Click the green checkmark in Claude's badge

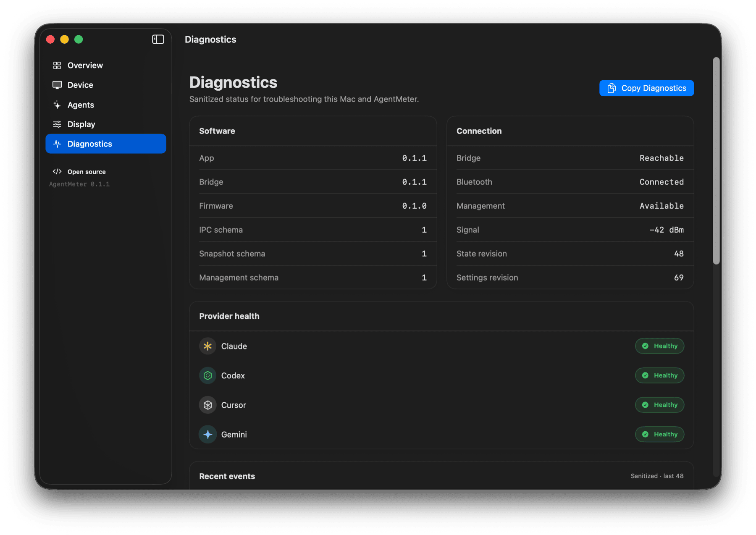pos(646,346)
